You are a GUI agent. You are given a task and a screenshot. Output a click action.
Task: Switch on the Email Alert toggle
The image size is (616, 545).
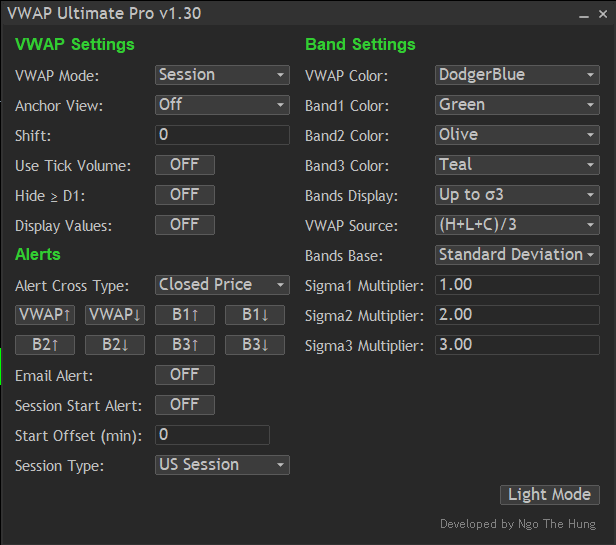pos(185,375)
